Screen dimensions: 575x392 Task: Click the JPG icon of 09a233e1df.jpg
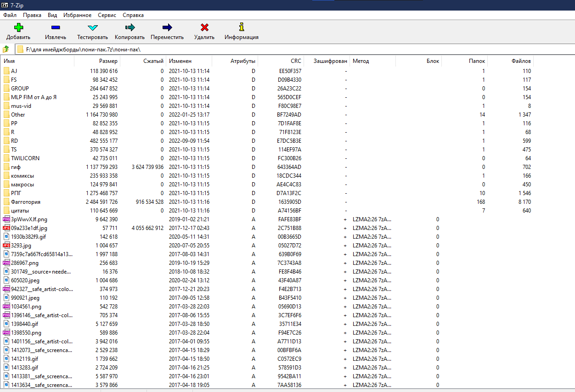(x=6, y=228)
